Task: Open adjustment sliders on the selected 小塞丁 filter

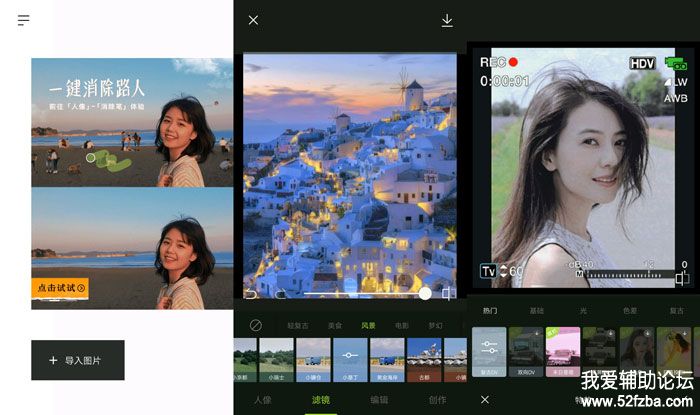Action: pos(349,355)
